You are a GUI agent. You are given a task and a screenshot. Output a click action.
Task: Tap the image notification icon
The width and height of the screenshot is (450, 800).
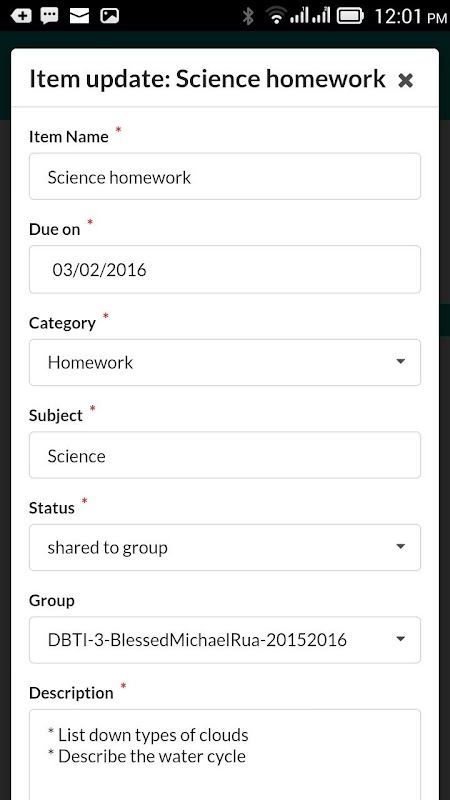[109, 16]
